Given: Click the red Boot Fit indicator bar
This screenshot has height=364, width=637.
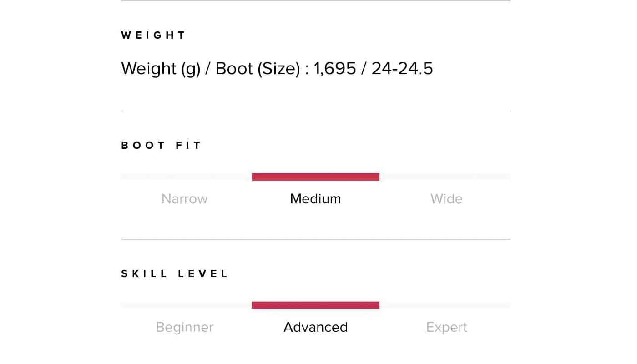Looking at the screenshot, I should click(x=315, y=177).
